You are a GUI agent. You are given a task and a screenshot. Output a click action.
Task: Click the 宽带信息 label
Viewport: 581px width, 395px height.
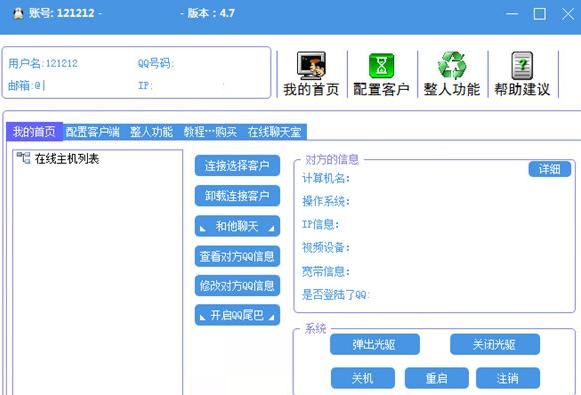326,272
